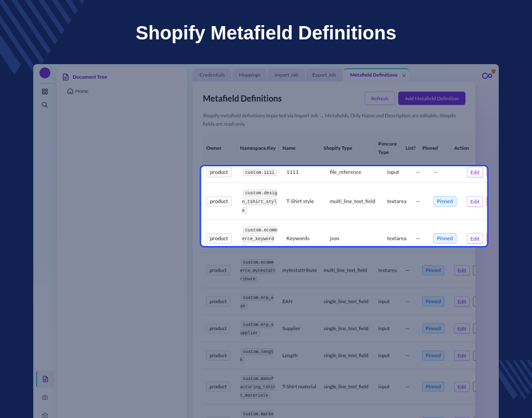Click the purple avatar circle in sidebar
This screenshot has width=532, height=418.
(x=45, y=73)
